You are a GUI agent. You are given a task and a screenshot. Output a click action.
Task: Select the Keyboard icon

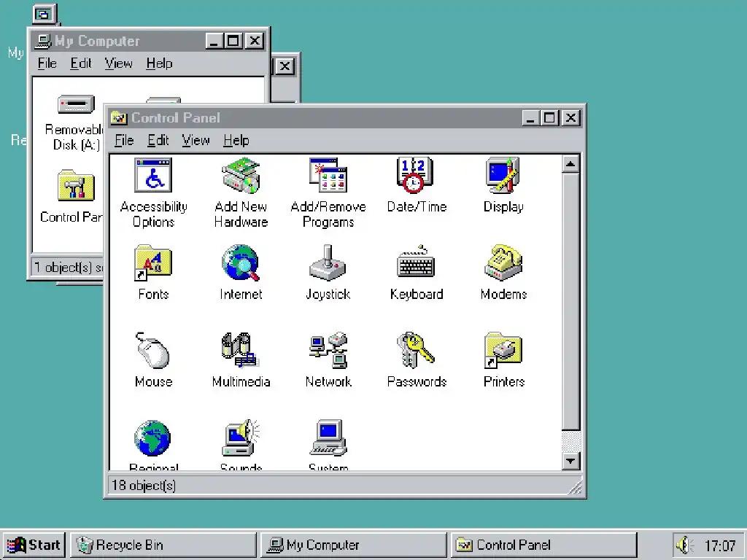(416, 262)
